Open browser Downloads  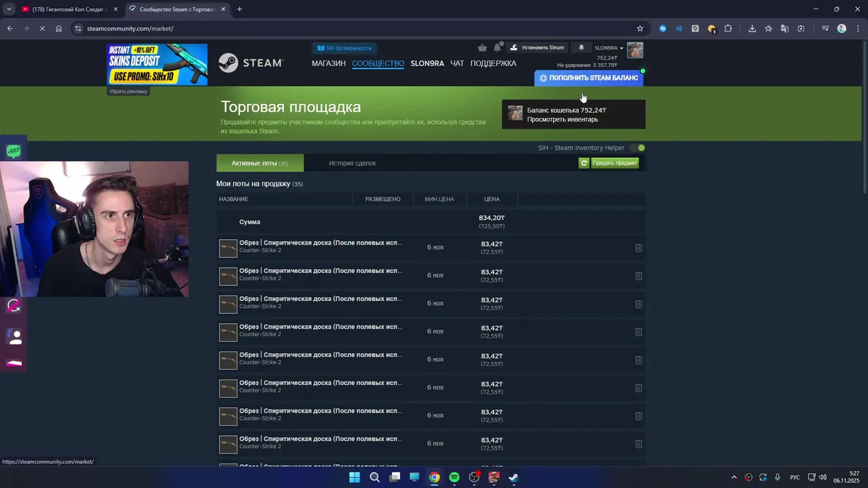pyautogui.click(x=752, y=28)
